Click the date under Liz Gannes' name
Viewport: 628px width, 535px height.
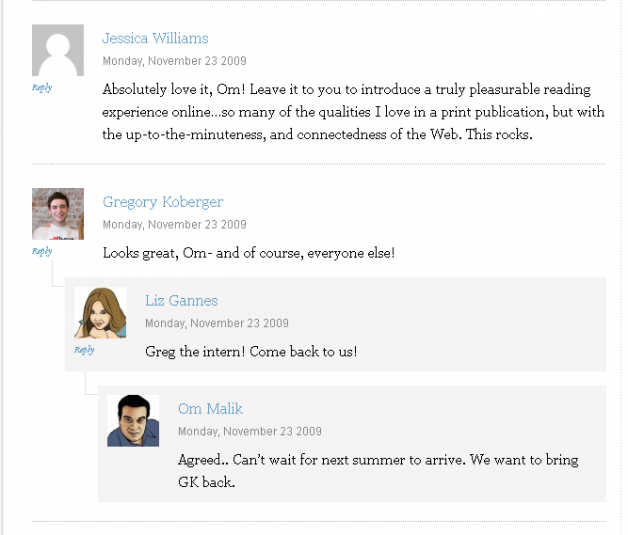(217, 323)
